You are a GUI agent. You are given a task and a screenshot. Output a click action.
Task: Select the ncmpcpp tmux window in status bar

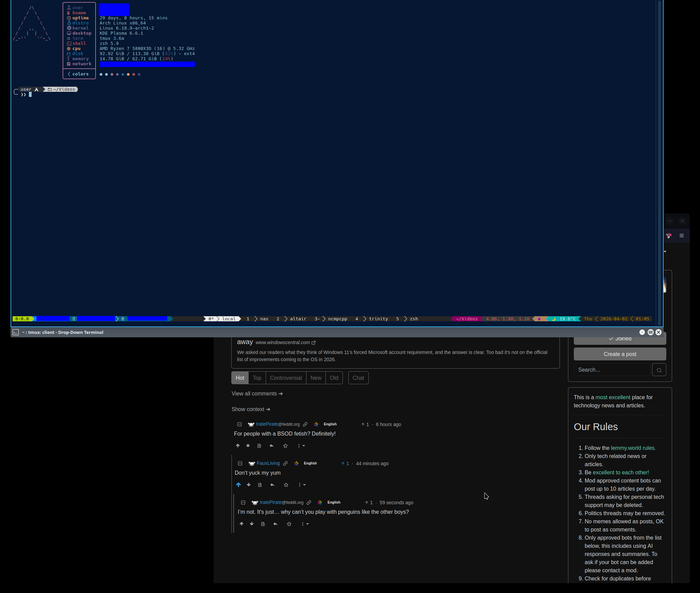tap(337, 319)
